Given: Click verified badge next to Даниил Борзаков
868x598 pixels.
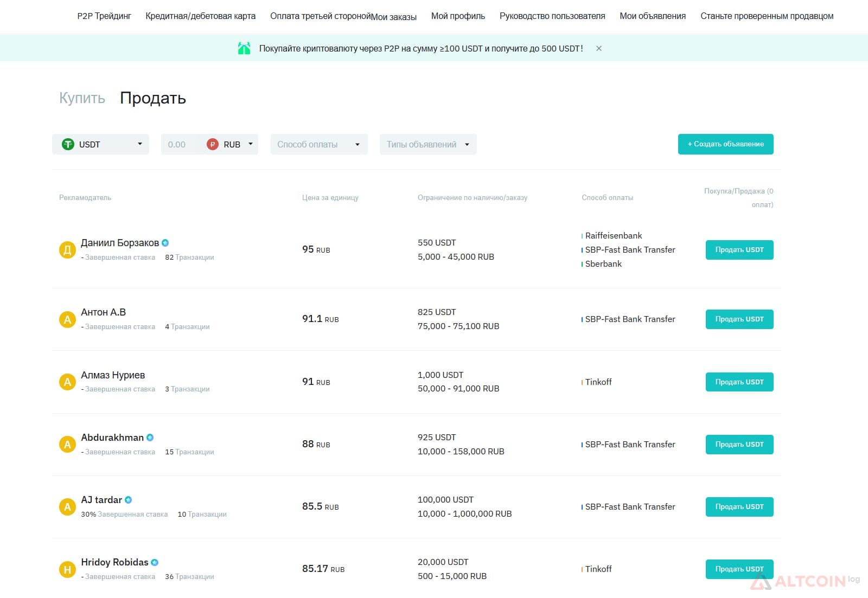Looking at the screenshot, I should click(x=165, y=243).
